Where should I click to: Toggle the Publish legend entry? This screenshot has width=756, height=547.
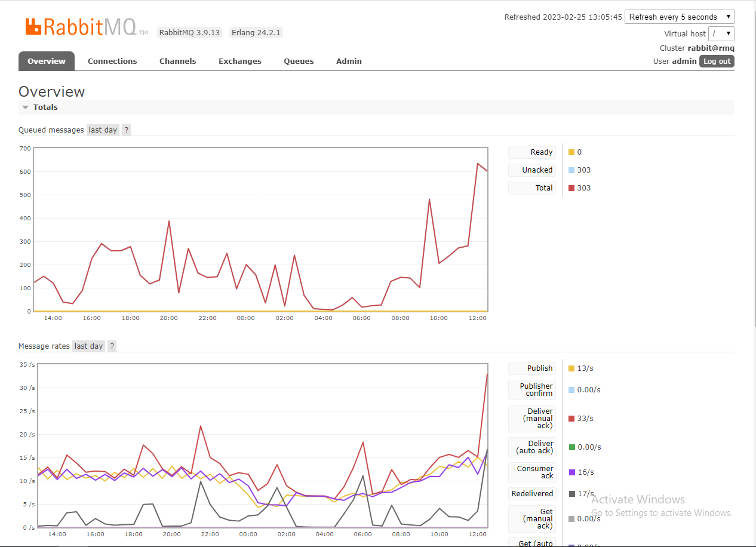pos(532,368)
